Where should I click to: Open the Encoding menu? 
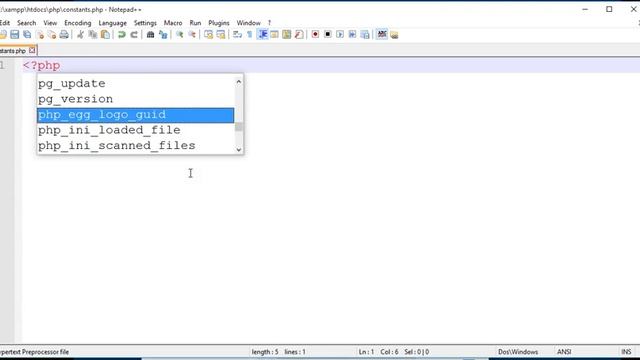tap(78, 23)
